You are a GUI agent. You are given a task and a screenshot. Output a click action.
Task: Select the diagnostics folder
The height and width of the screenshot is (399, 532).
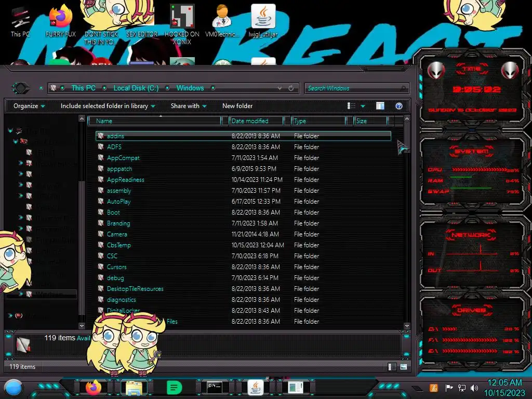coord(243,300)
